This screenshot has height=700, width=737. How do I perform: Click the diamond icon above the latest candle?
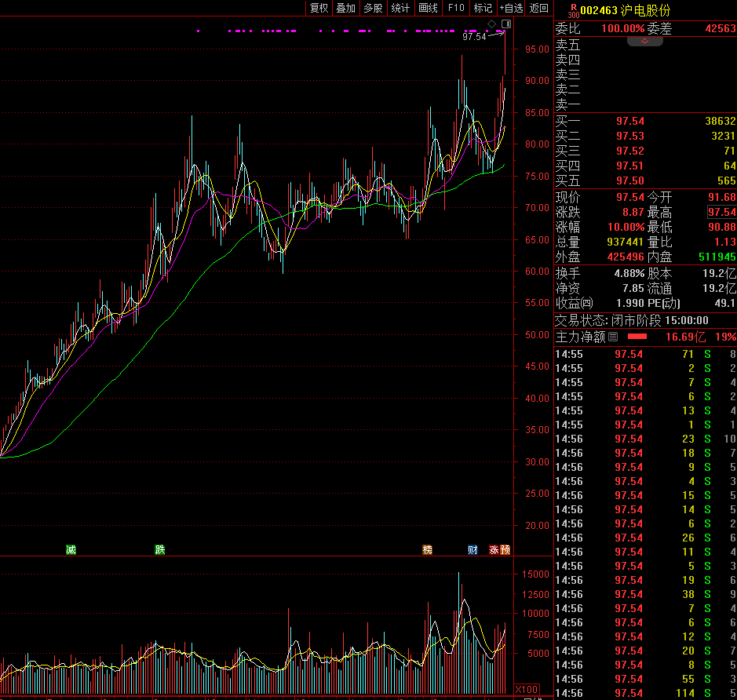[x=492, y=24]
